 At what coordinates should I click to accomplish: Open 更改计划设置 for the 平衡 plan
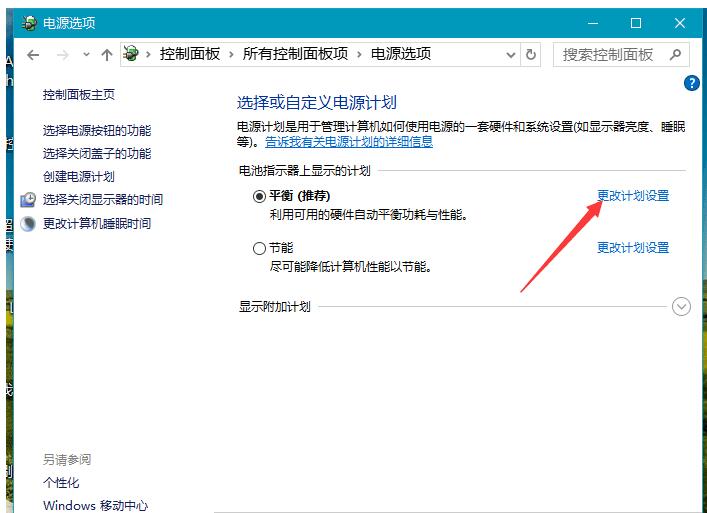pos(632,196)
